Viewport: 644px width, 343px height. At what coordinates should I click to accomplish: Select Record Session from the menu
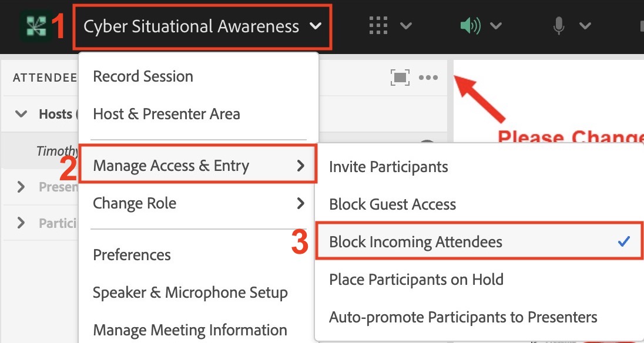pos(143,76)
